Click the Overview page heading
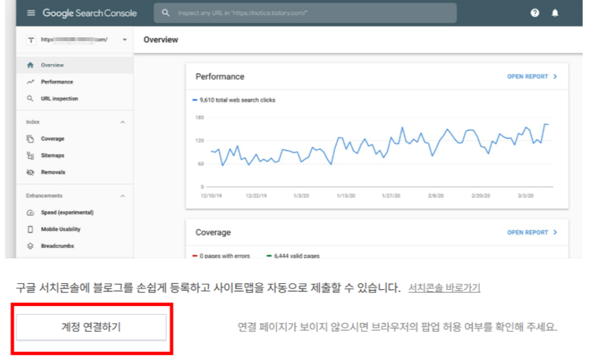The width and height of the screenshot is (592, 364). click(161, 40)
